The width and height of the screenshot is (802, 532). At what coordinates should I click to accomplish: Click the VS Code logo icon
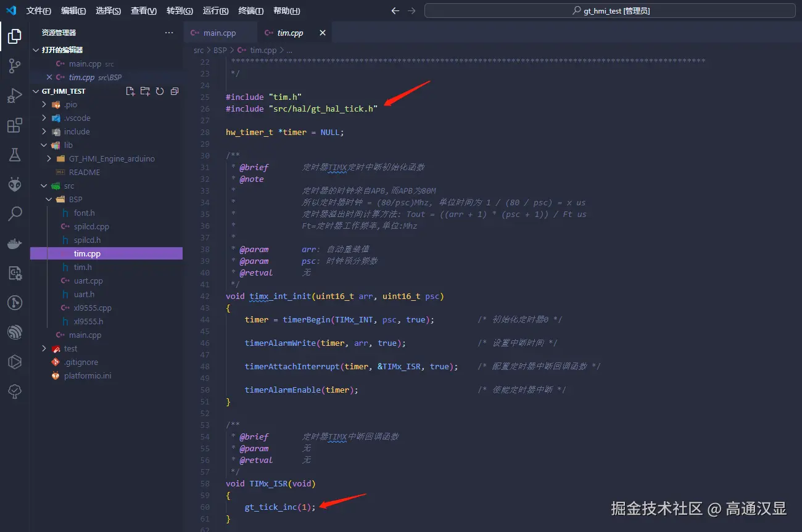(11, 10)
